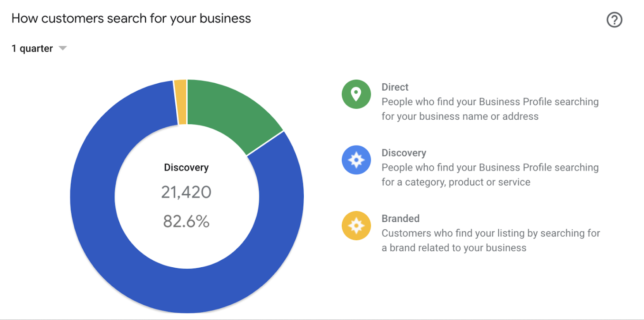Click Branded description about brand related searches

pos(491,240)
